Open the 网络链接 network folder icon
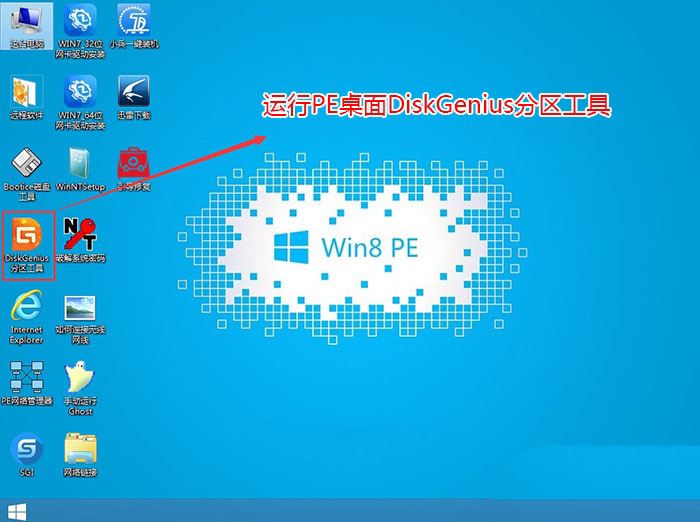 (79, 449)
